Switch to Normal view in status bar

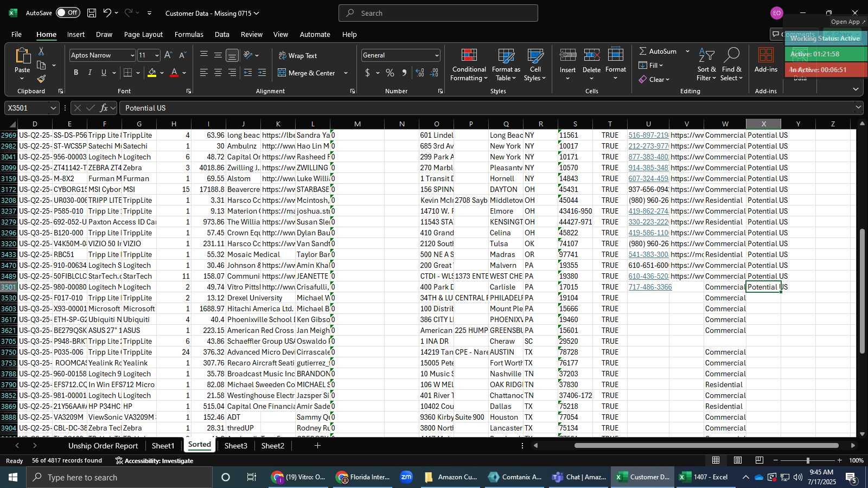pos(716,460)
